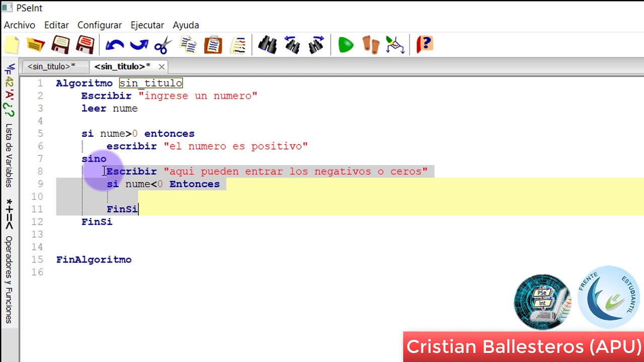Paste with the clipboard icon
The height and width of the screenshot is (362, 644).
[x=213, y=45]
